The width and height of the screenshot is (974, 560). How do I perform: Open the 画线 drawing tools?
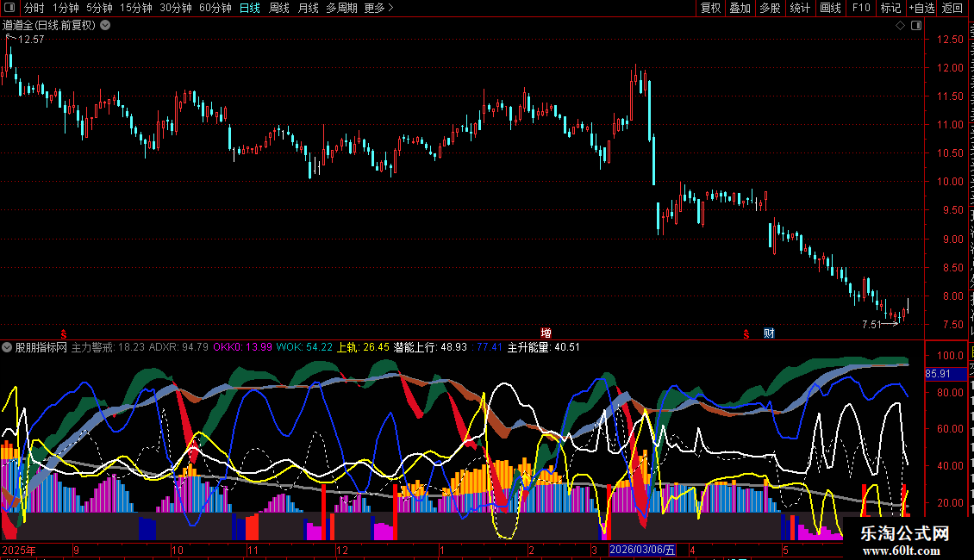pos(830,8)
